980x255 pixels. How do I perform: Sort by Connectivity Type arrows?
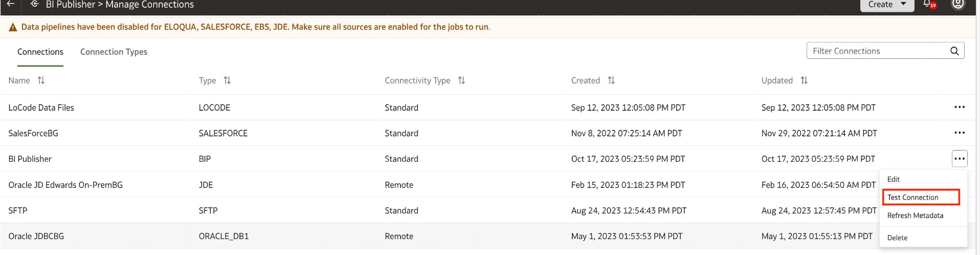tap(461, 80)
